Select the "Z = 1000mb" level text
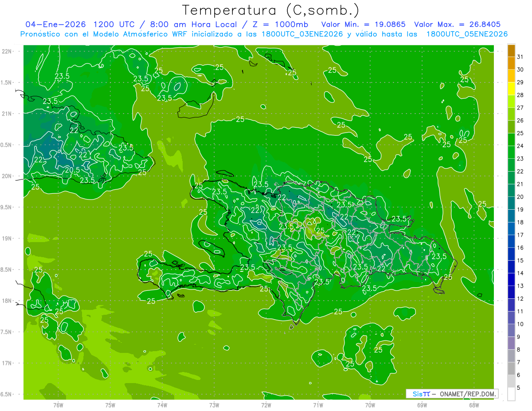532x411 pixels. click(x=280, y=24)
